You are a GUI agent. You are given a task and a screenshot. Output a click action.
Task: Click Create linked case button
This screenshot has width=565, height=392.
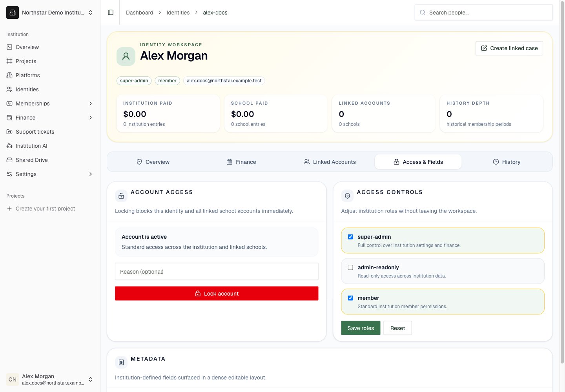(509, 48)
